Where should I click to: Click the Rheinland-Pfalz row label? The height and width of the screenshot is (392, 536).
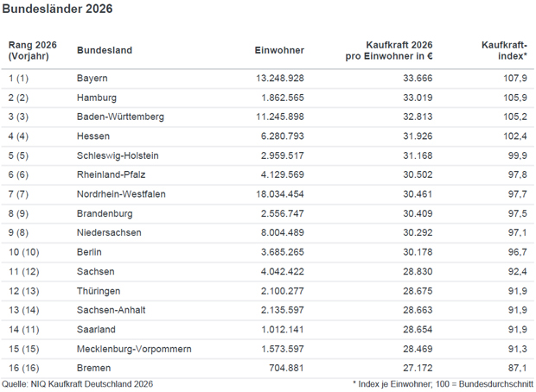(111, 174)
